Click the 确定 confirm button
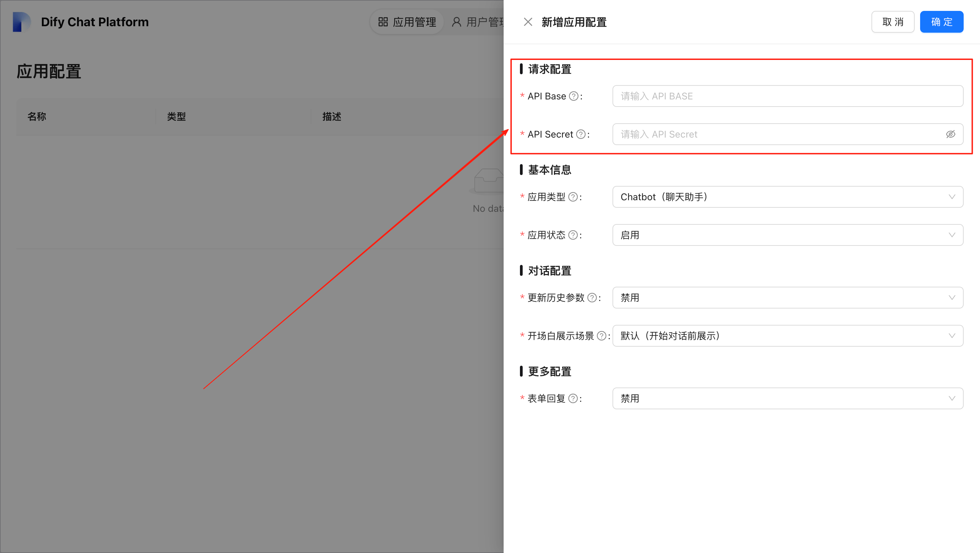This screenshot has height=553, width=980. point(942,22)
